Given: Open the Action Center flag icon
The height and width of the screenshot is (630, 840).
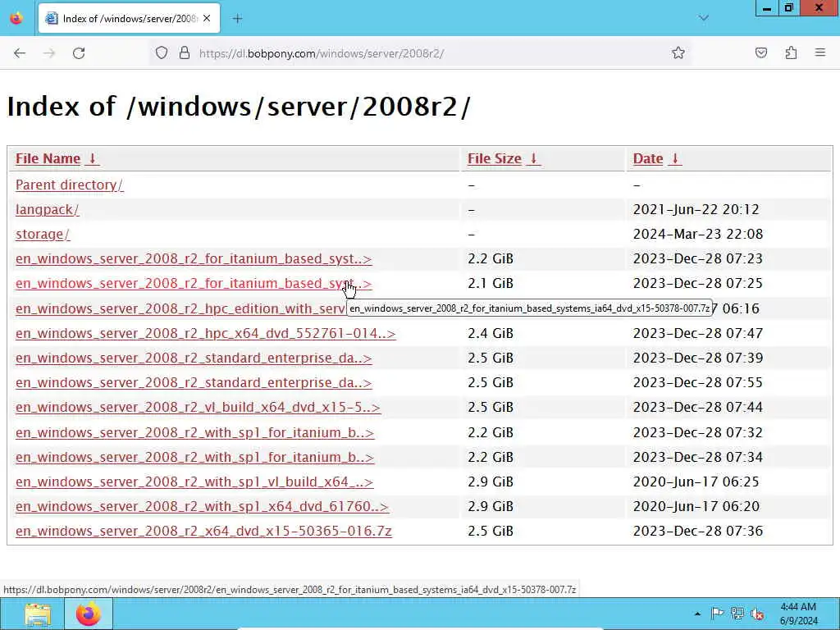Looking at the screenshot, I should [717, 614].
